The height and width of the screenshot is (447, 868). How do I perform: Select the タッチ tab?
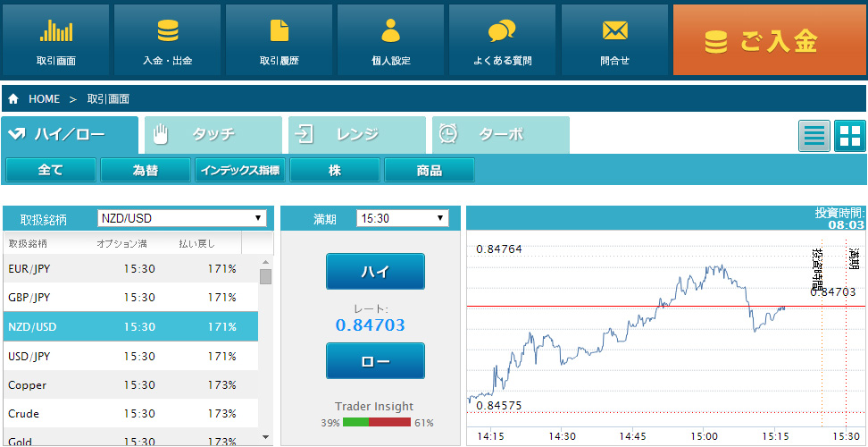coord(213,135)
